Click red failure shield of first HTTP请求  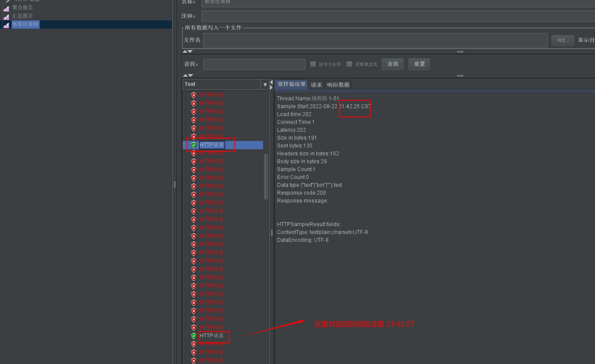194,95
